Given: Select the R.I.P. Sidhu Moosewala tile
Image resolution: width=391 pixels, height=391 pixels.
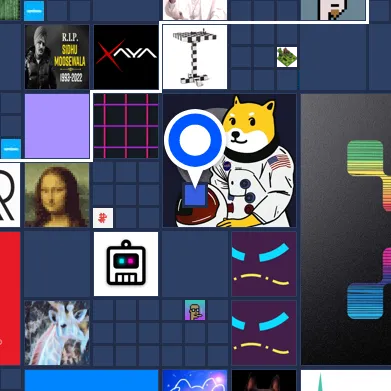Looking at the screenshot, I should pos(57,57).
